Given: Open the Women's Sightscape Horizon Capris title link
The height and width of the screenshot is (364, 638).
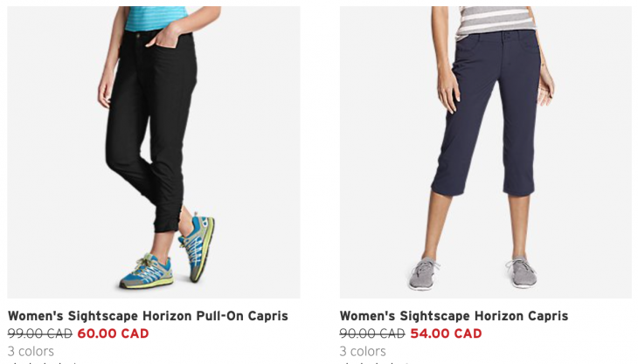Looking at the screenshot, I should click(454, 316).
